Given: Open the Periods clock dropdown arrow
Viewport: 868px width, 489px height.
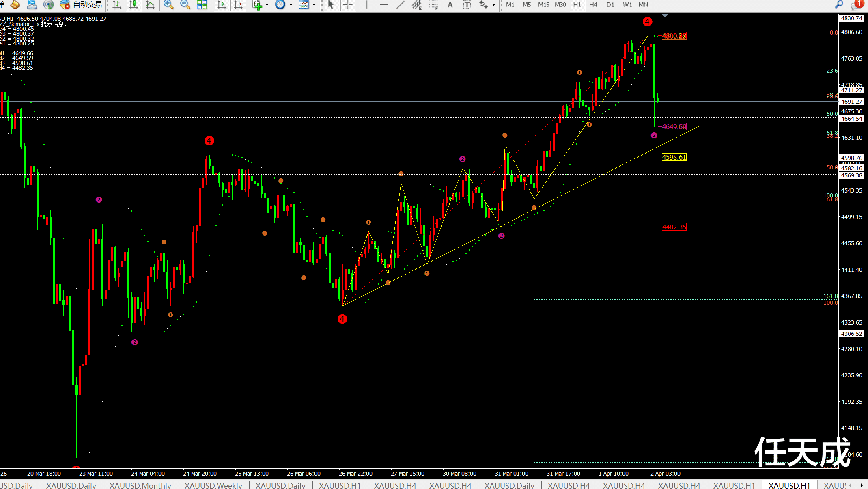Looking at the screenshot, I should [x=291, y=5].
